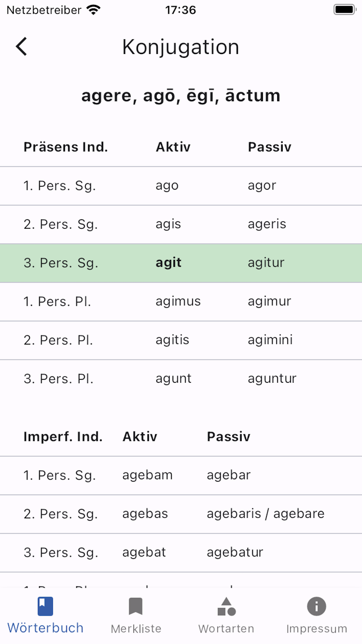Tap the battery status icon
This screenshot has height=644, width=362.
pos(345,10)
